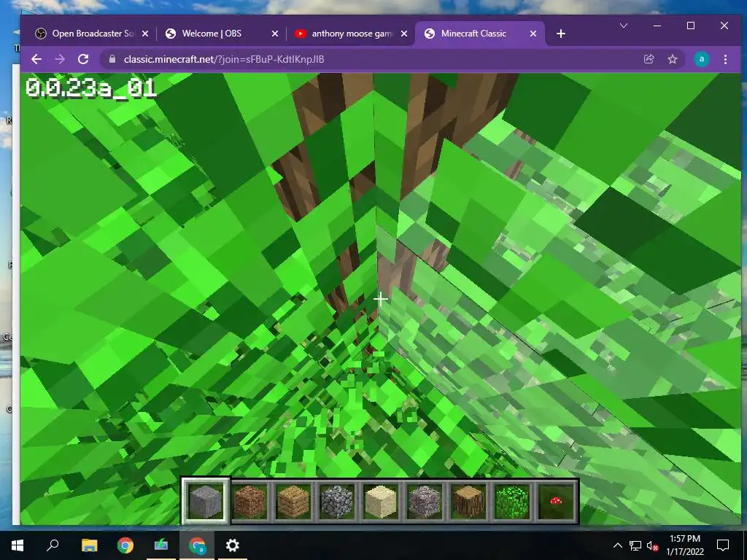This screenshot has width=747, height=560.
Task: Open the Windows Start menu
Action: tap(18, 545)
